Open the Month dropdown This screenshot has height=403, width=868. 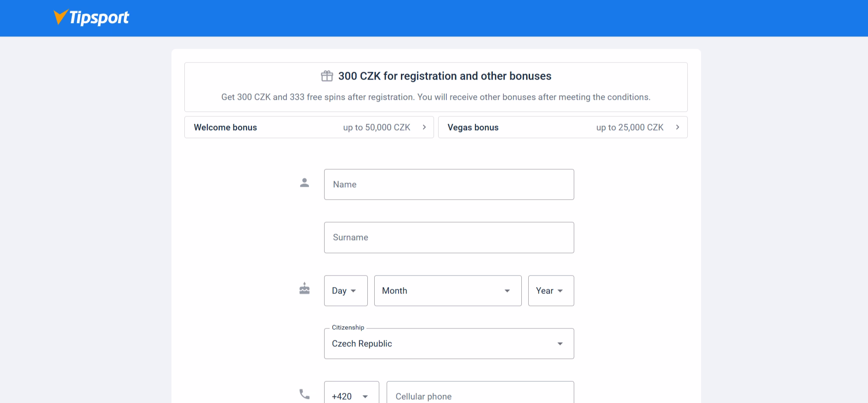pyautogui.click(x=447, y=290)
